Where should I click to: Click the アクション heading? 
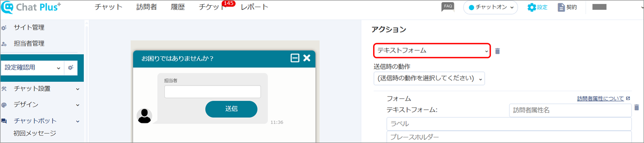click(x=389, y=30)
